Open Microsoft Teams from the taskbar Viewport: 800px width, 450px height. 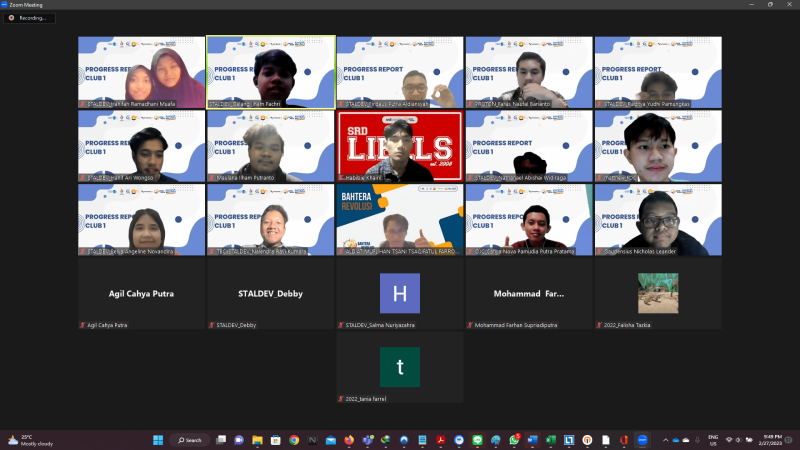click(367, 440)
